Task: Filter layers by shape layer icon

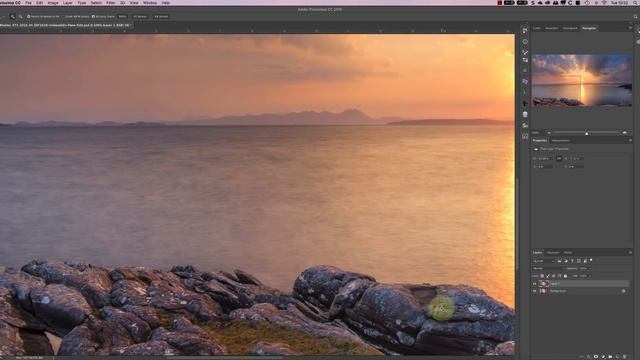Action: click(579, 261)
